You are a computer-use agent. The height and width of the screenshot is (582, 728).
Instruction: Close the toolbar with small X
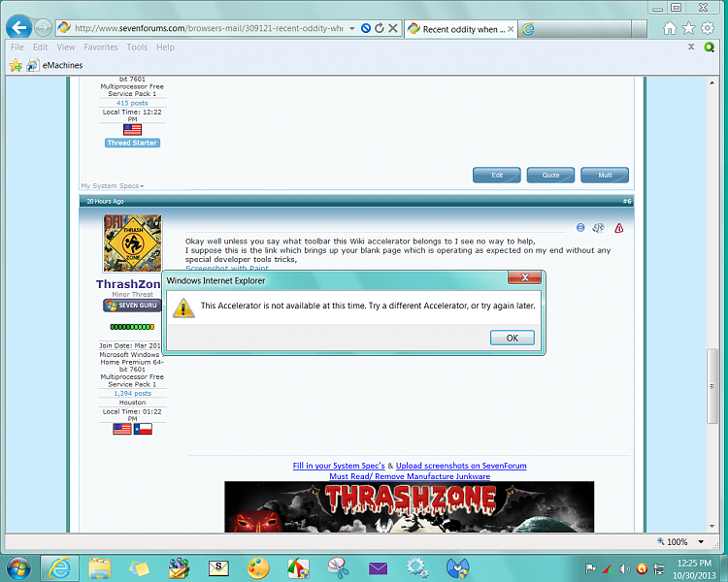691,47
